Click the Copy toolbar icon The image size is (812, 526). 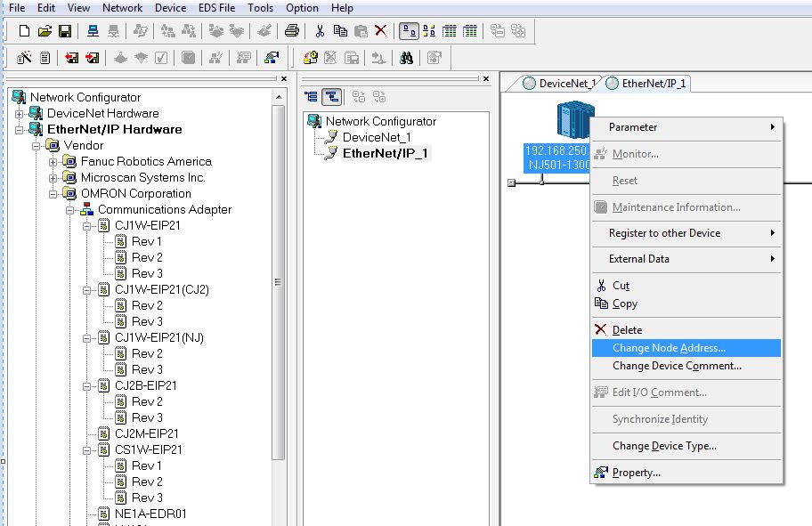tap(340, 31)
